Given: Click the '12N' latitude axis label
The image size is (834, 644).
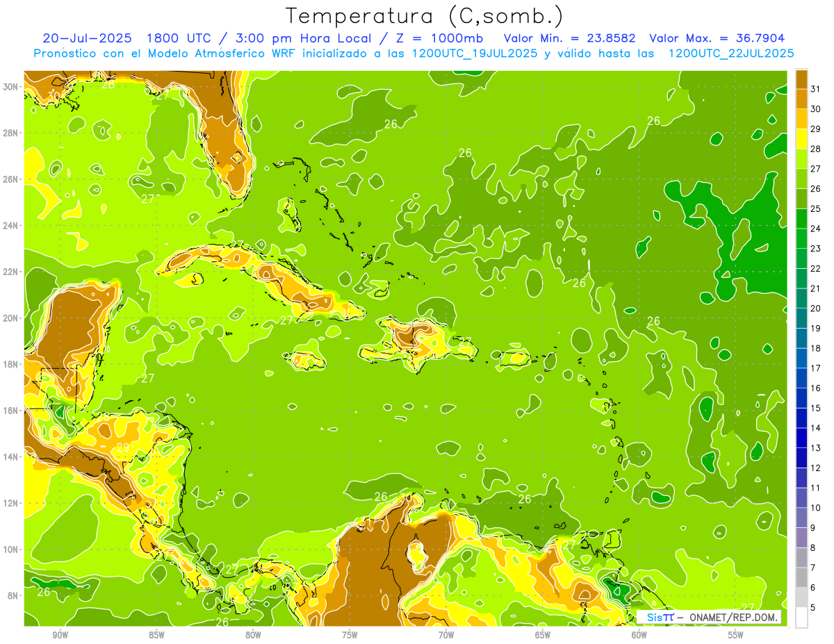Looking at the screenshot, I should tap(10, 503).
